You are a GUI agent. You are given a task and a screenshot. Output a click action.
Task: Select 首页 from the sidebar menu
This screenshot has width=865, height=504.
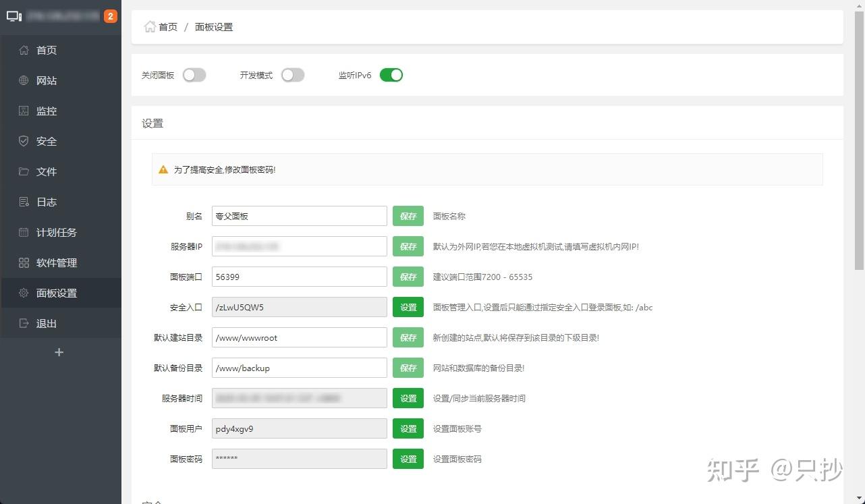pyautogui.click(x=46, y=50)
